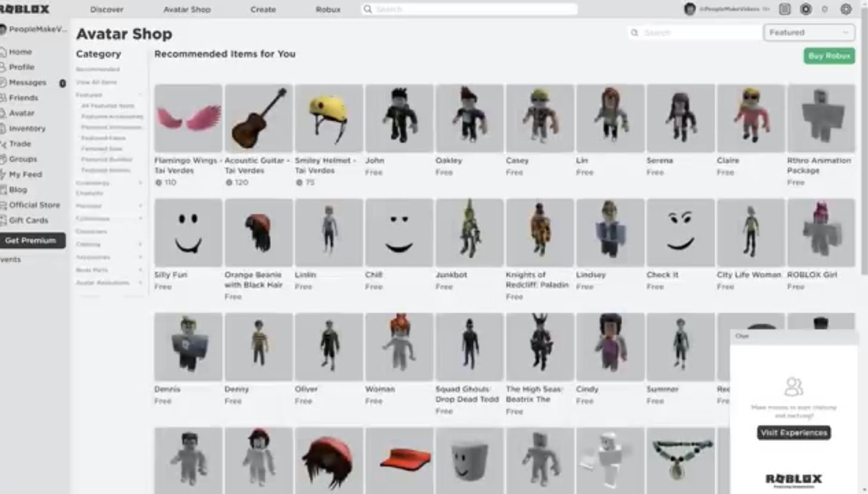Collapse the Featured category section
The height and width of the screenshot is (494, 868).
pyautogui.click(x=140, y=95)
